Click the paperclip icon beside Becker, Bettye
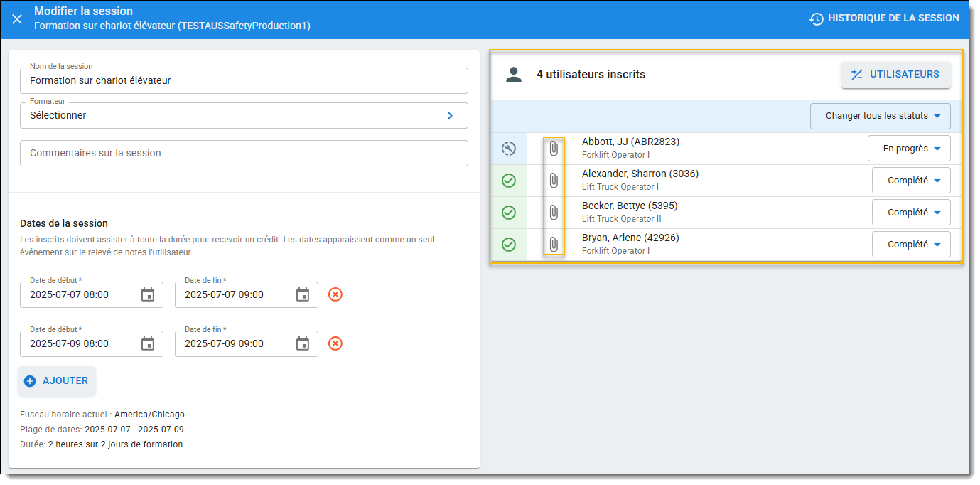This screenshot has height=485, width=980. (x=554, y=213)
